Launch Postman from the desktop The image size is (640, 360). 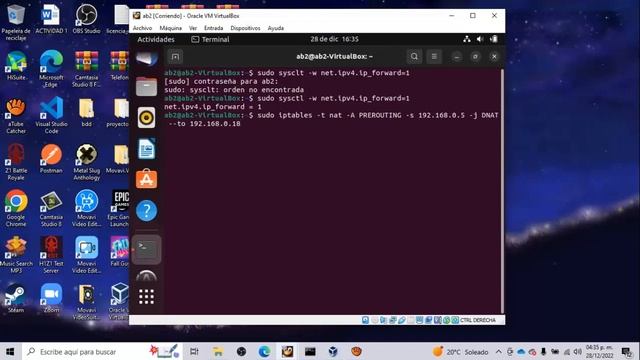click(x=51, y=159)
